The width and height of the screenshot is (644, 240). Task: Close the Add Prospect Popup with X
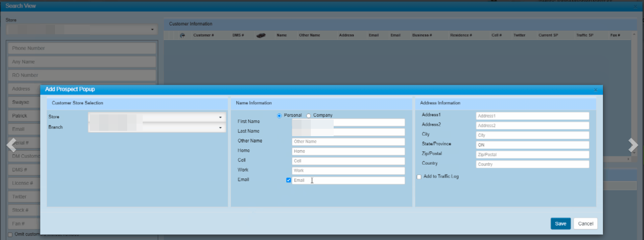click(595, 90)
